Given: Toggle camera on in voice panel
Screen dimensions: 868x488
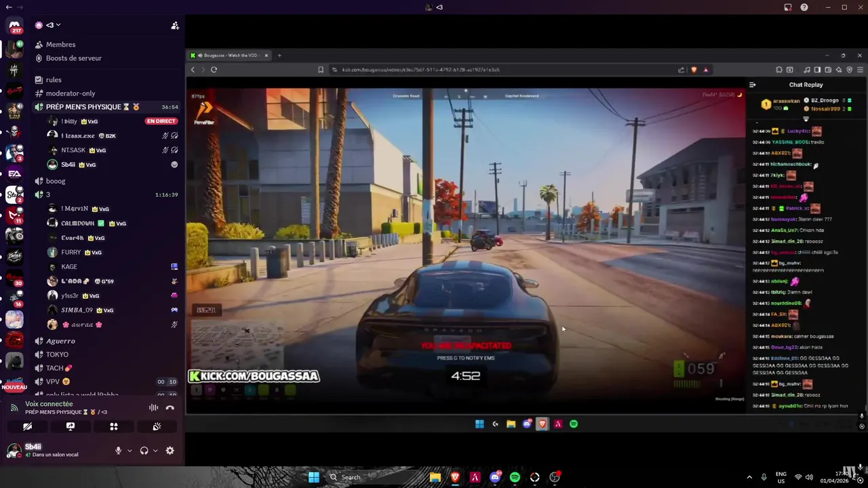Looking at the screenshot, I should tap(27, 426).
